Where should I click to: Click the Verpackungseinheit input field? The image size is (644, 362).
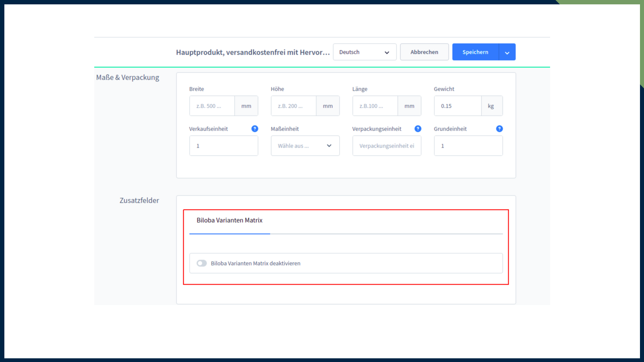[x=386, y=146]
